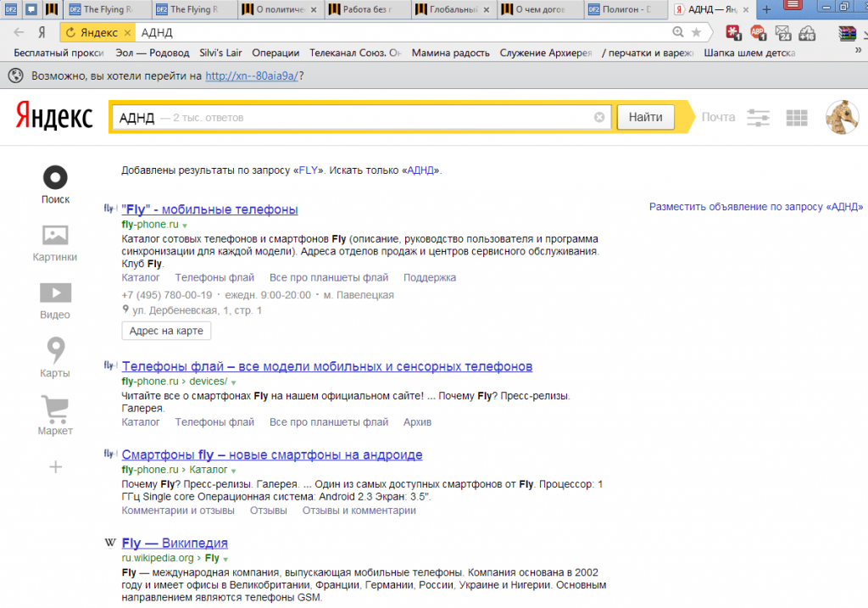Expand dropdown arrow after fly-phone.ru › devices/
The height and width of the screenshot is (608, 868).
234,382
